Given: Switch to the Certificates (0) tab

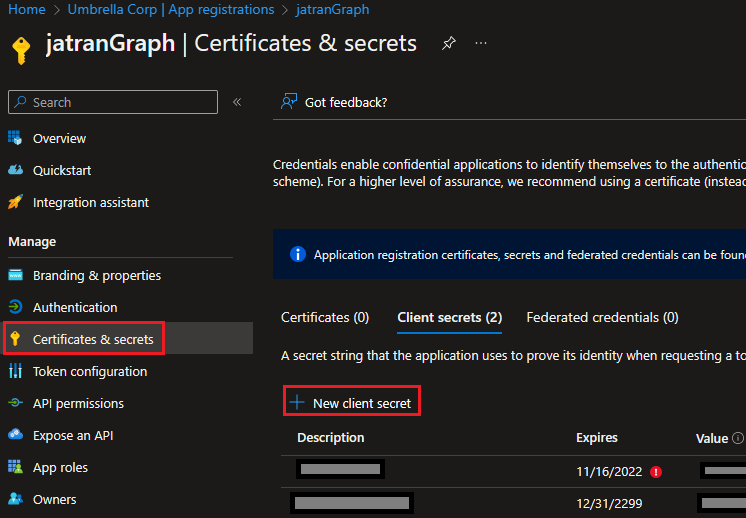Looking at the screenshot, I should pyautogui.click(x=325, y=317).
